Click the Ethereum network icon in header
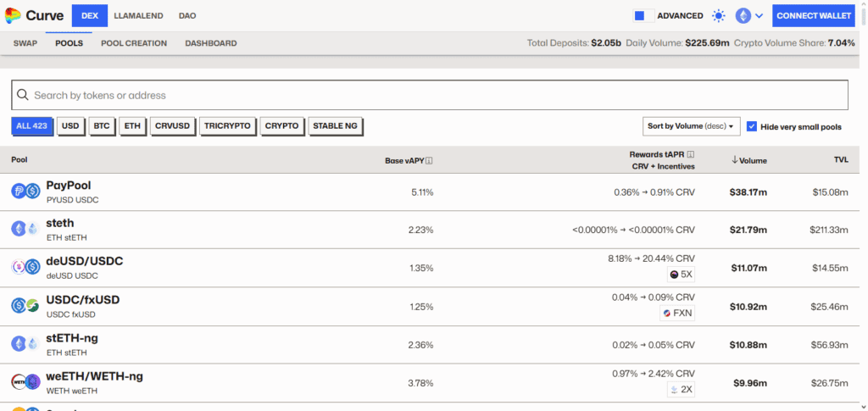 [x=743, y=16]
